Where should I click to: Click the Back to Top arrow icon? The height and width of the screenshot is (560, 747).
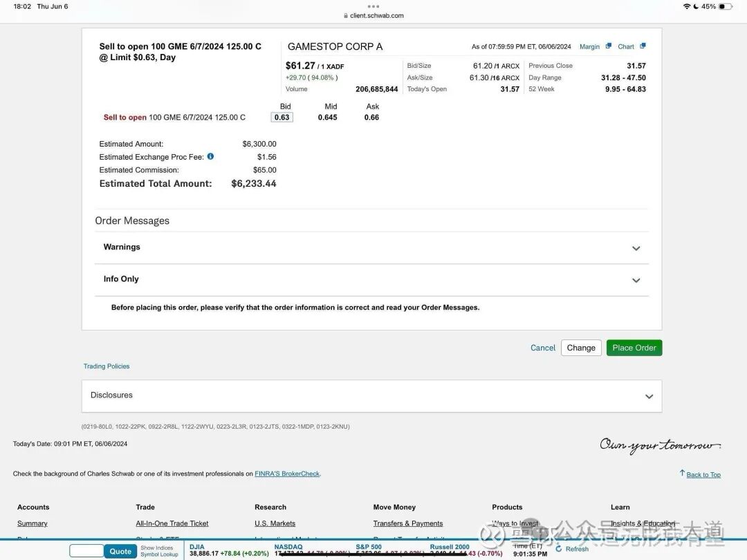pos(682,473)
